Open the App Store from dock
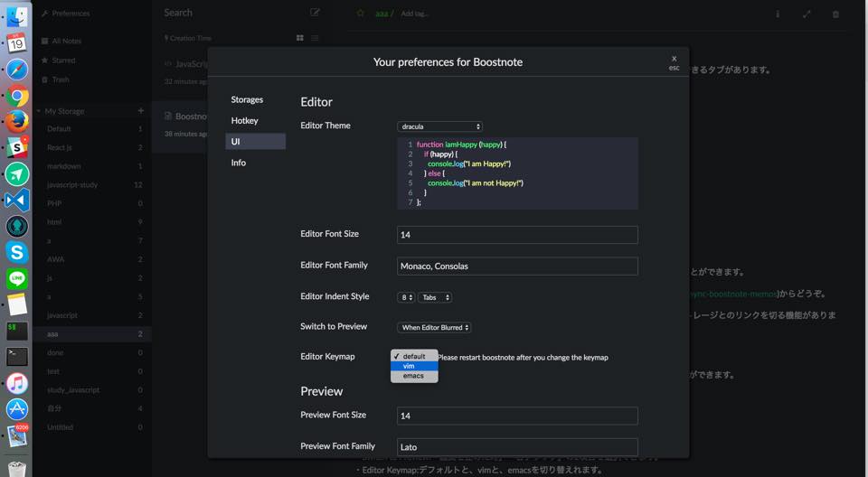 pyautogui.click(x=16, y=409)
